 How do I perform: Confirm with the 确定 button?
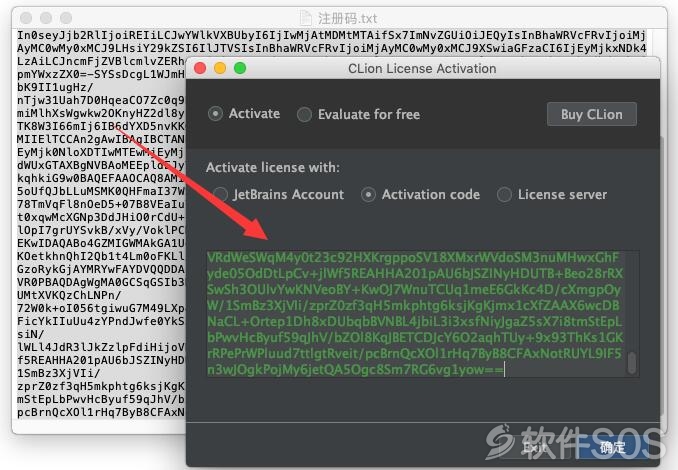(612, 447)
